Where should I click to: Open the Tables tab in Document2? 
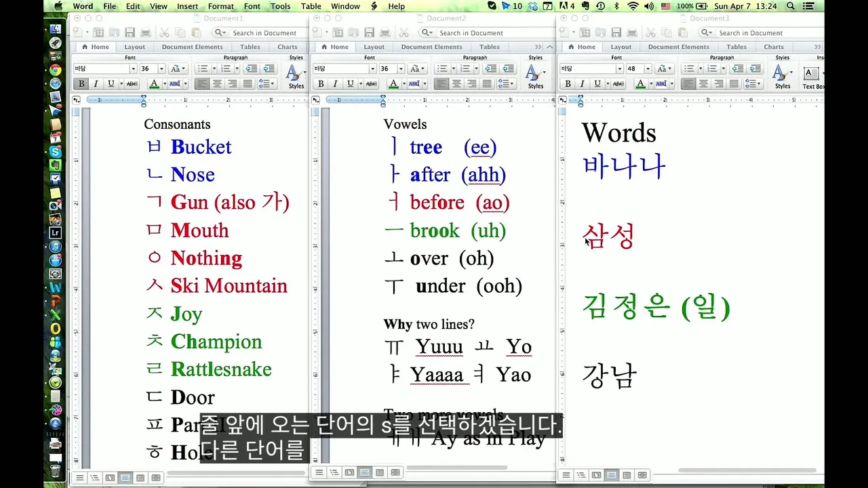click(490, 47)
